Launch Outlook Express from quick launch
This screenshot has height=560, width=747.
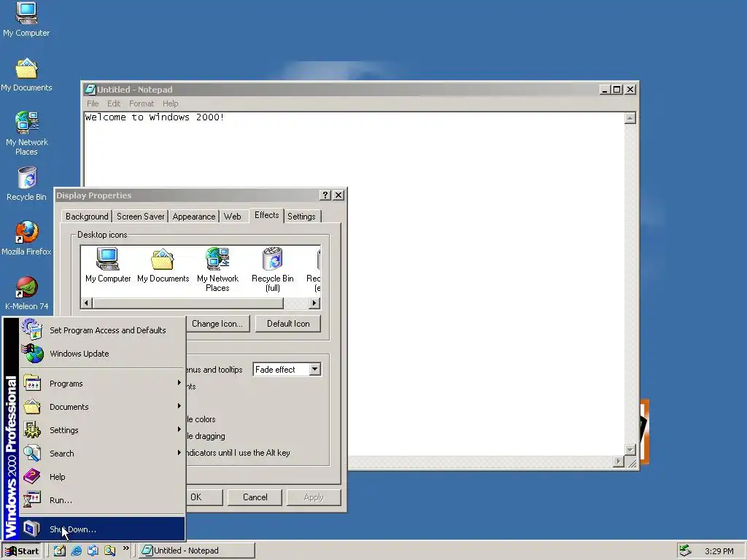click(93, 551)
